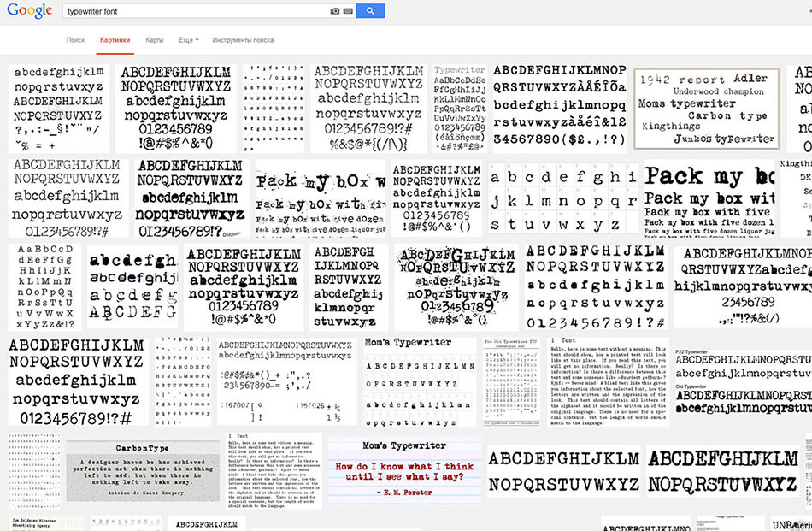Image resolution: width=812 pixels, height=531 pixels.
Task: Select the Картинки tab
Action: click(115, 40)
